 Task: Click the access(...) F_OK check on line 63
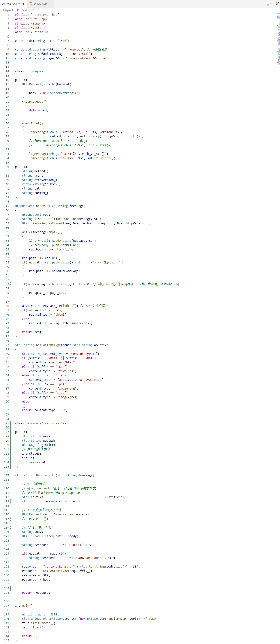click(x=56, y=284)
